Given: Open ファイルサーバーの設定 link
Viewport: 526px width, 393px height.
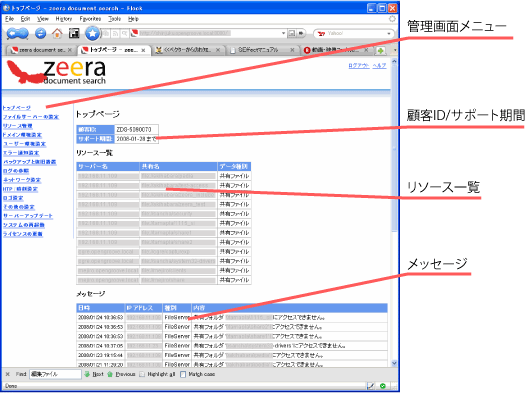Looking at the screenshot, I should (31, 117).
